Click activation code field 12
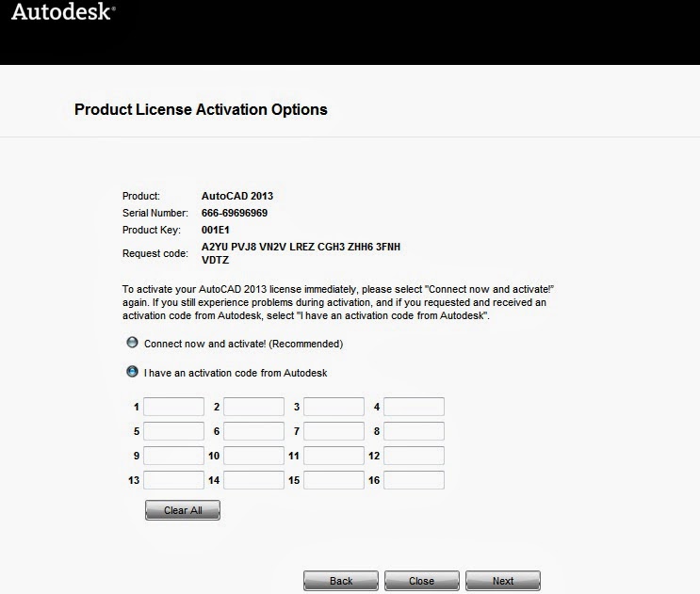Screen dimensions: 700x594 click(x=414, y=456)
